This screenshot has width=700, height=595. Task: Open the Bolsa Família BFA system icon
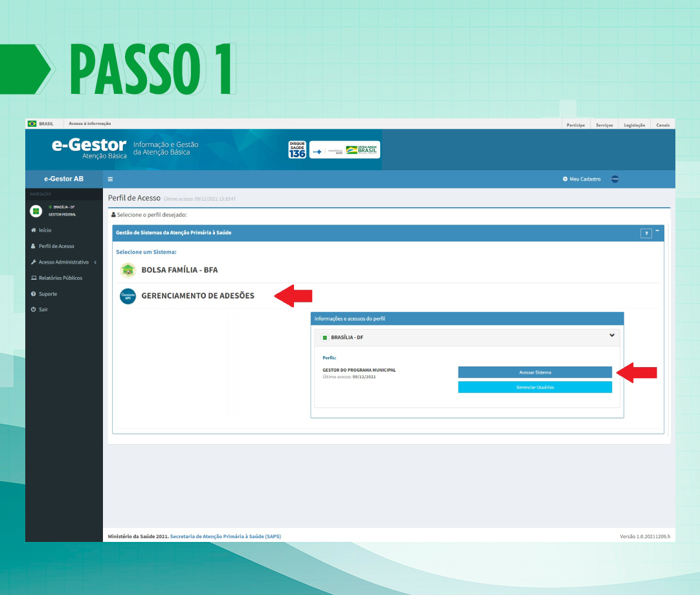pyautogui.click(x=128, y=270)
